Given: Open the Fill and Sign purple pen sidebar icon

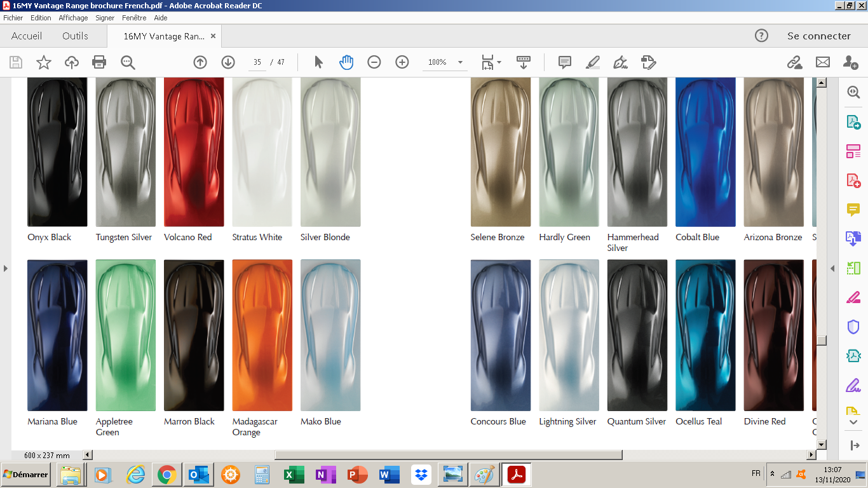Looking at the screenshot, I should 853,385.
